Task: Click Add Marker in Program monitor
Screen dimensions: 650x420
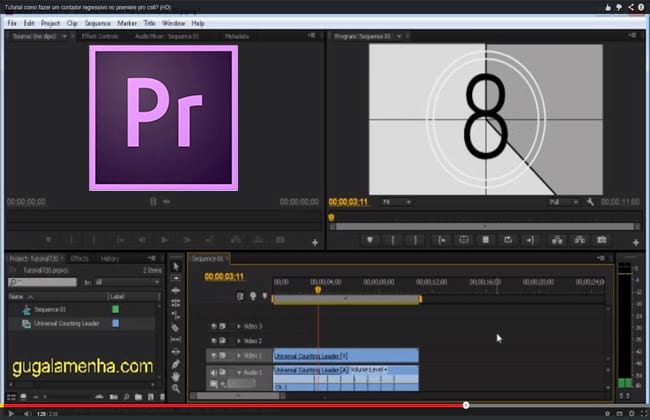Action: tap(370, 240)
